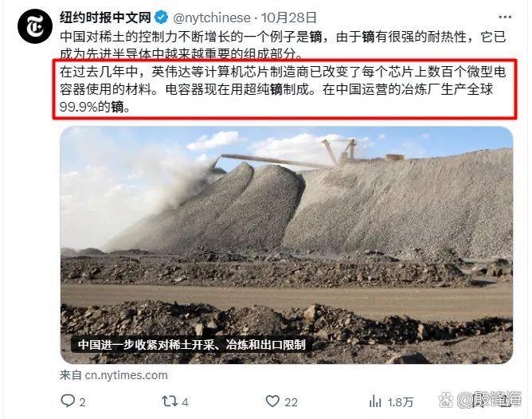This screenshot has height=419, width=532.
Task: Open the NYT Chinese profile avatar
Action: (35, 26)
